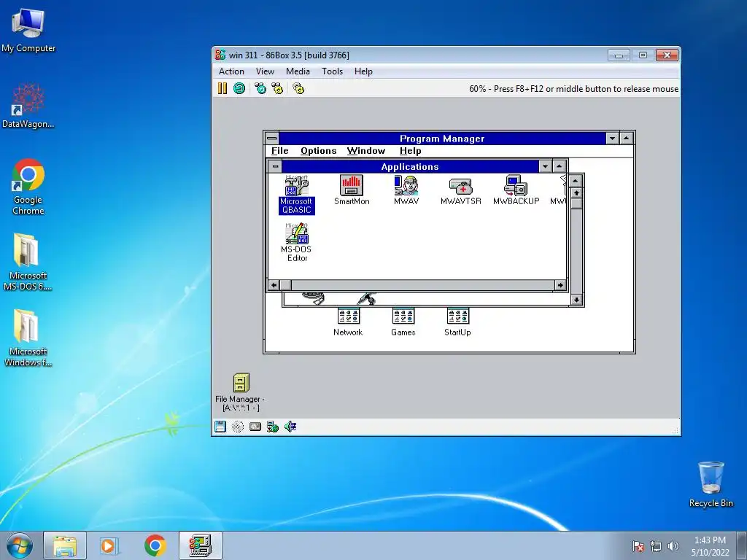
Task: Select the Microsoft QBASIC program icon
Action: pos(296,195)
